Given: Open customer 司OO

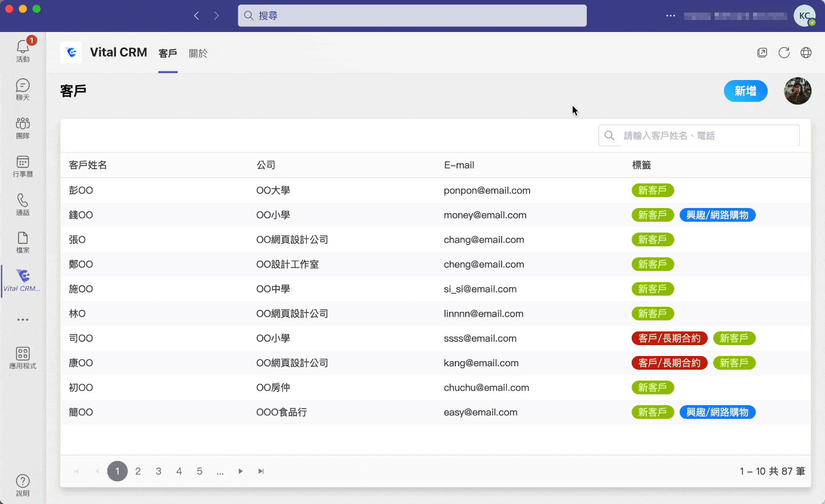Looking at the screenshot, I should pyautogui.click(x=81, y=338).
